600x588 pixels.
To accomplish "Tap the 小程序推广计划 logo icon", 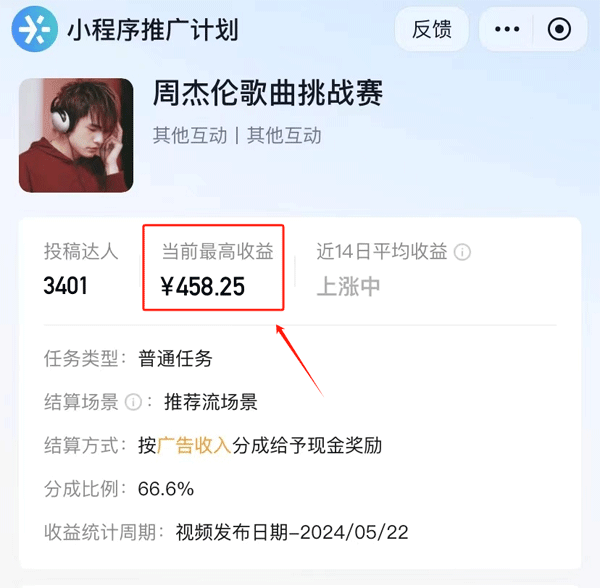I will (34, 29).
